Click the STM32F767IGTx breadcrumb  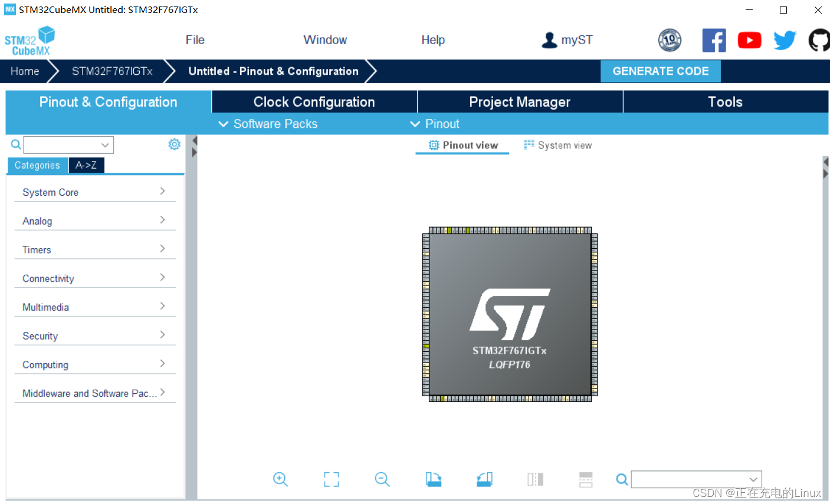112,71
